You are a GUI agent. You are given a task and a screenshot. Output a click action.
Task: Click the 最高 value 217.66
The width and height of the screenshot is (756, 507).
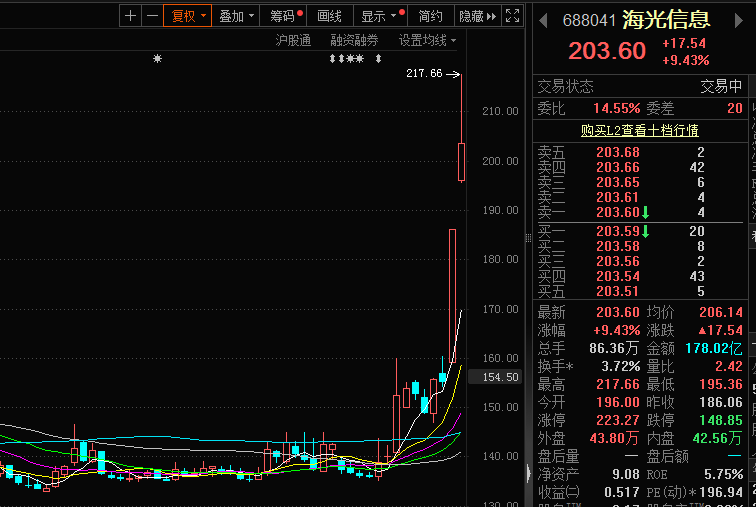(618, 384)
